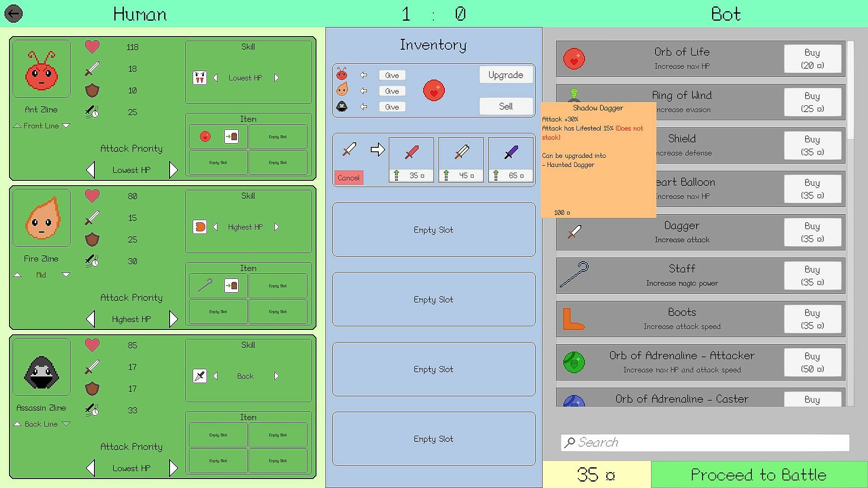Click the Assassin Zlime portrait
This screenshot has width=868, height=488.
[41, 367]
